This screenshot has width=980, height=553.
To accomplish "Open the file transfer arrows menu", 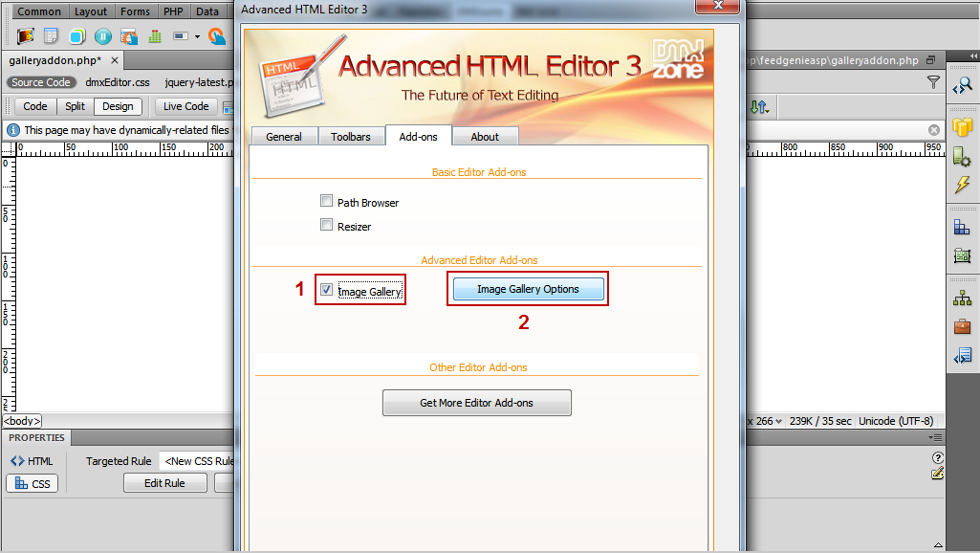I will click(759, 107).
